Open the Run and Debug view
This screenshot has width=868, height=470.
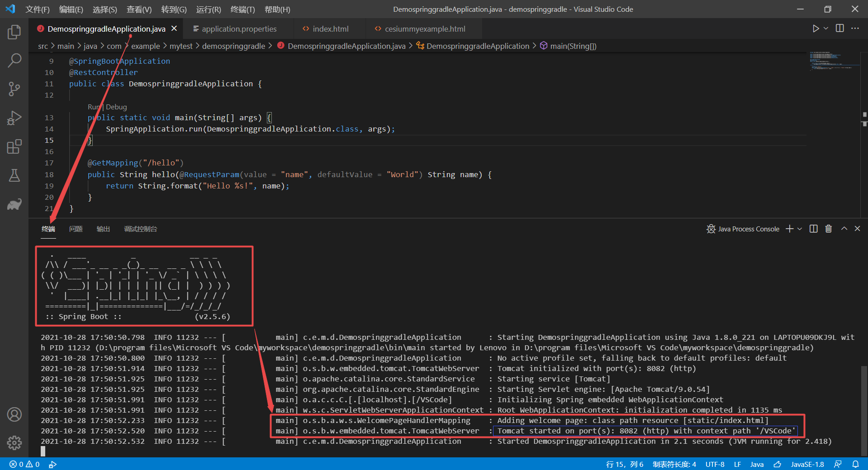[x=14, y=118]
